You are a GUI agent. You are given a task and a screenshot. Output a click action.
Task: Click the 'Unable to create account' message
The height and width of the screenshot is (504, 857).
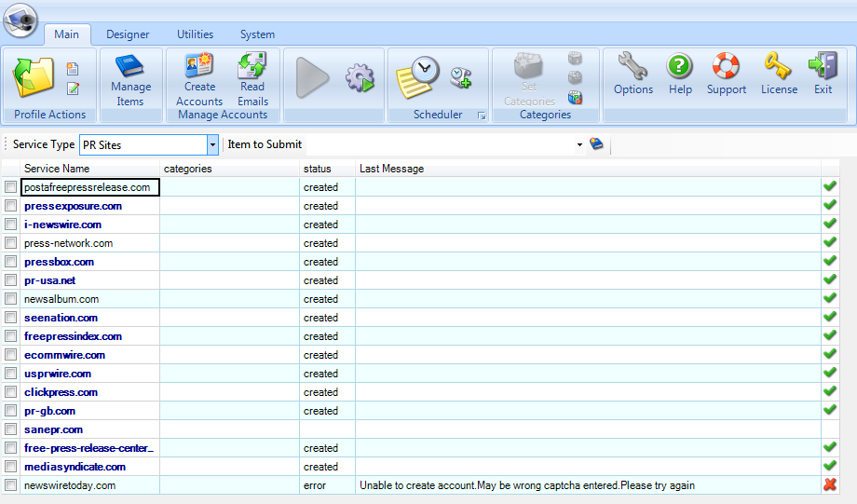click(x=527, y=484)
